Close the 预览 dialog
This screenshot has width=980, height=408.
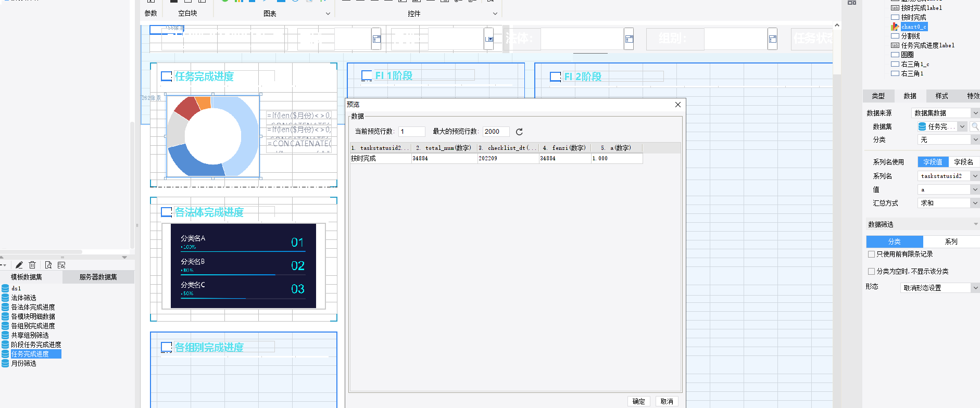(678, 105)
